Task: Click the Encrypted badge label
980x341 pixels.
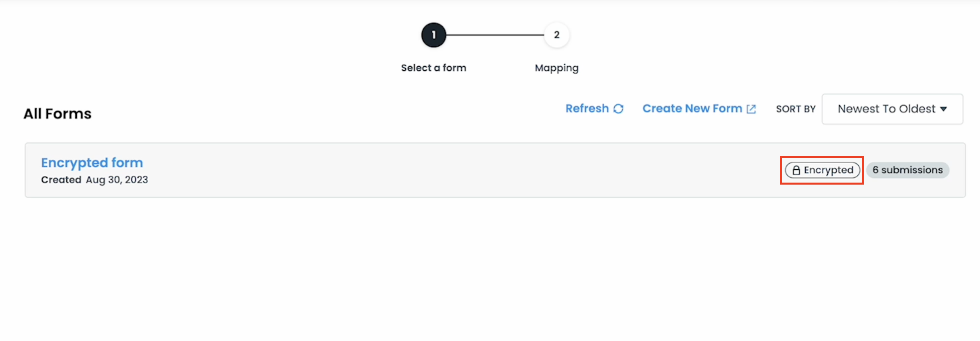Action: point(828,170)
